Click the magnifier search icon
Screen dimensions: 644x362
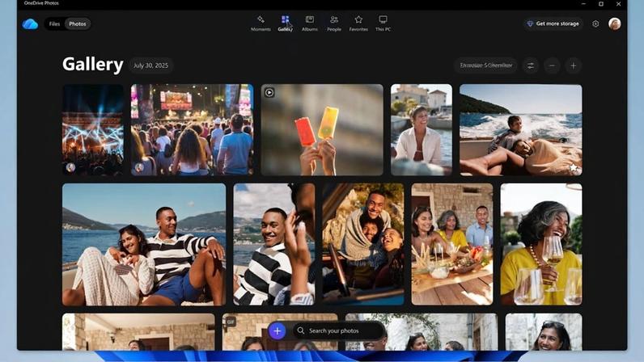[x=301, y=330]
